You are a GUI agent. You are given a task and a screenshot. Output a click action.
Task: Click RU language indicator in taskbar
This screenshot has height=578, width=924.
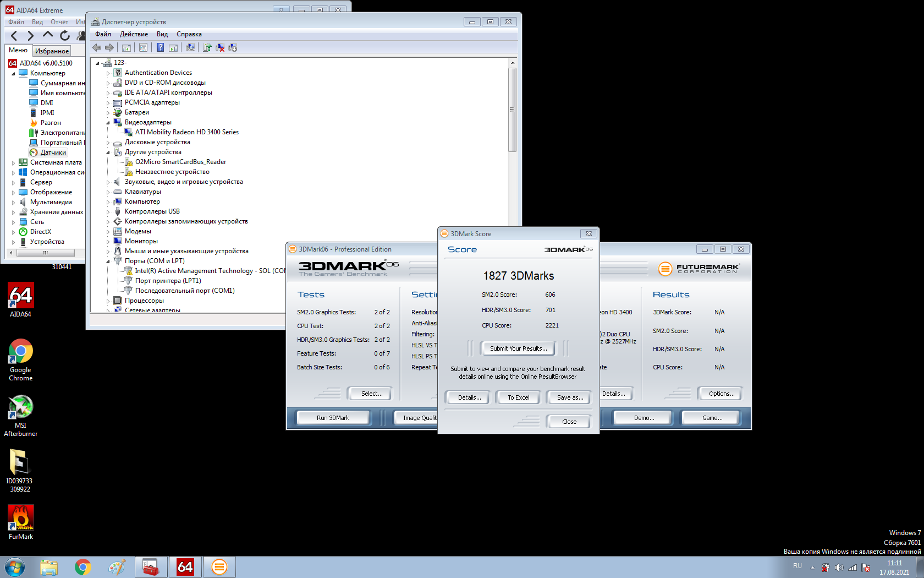pyautogui.click(x=798, y=566)
